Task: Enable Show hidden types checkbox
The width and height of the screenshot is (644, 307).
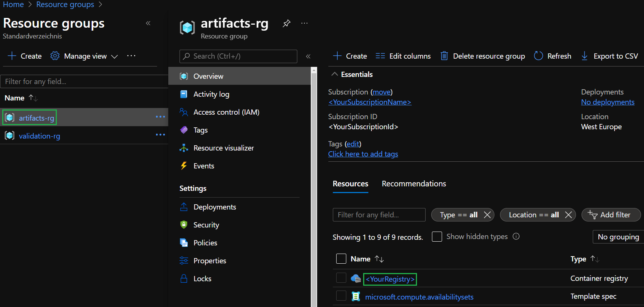Action: coord(437,236)
